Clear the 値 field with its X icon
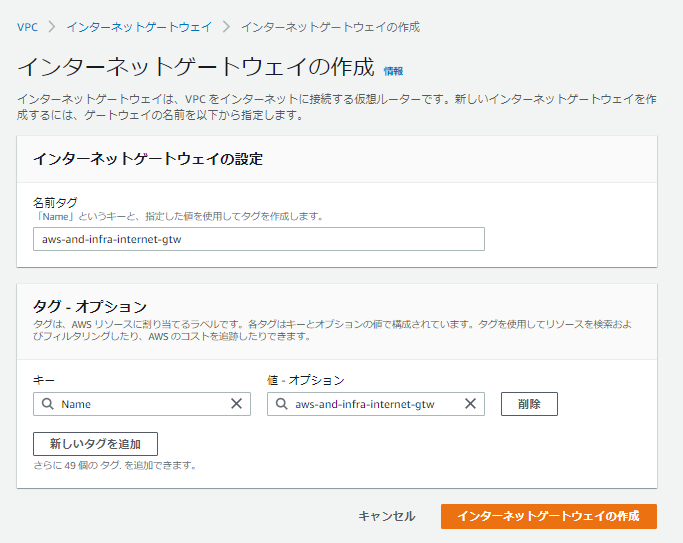The image size is (683, 543). (x=470, y=404)
